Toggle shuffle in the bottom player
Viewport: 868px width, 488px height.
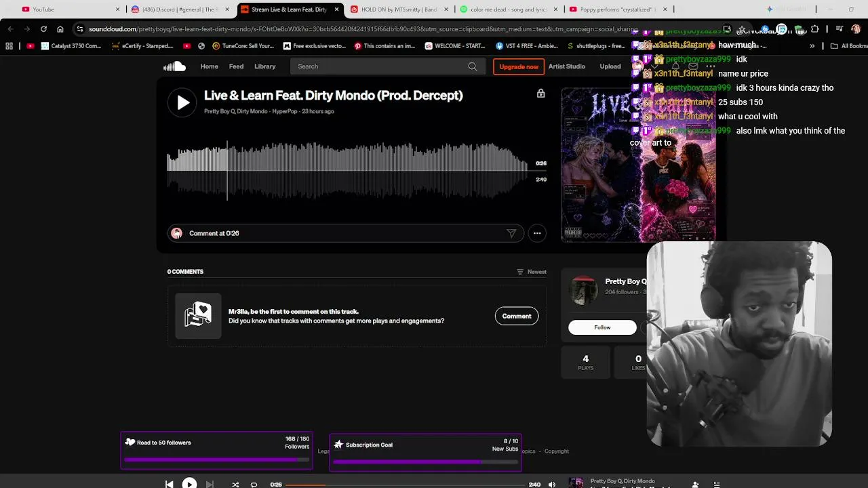[x=235, y=485]
